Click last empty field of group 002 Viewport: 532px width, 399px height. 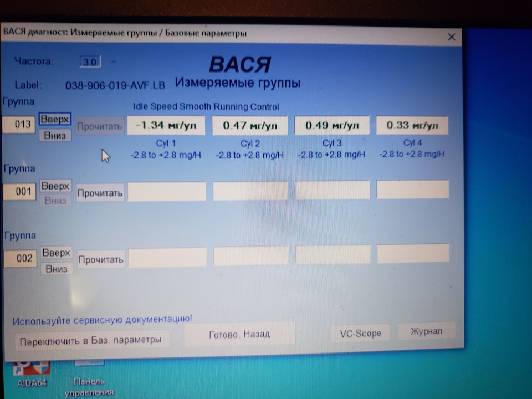[x=413, y=253]
